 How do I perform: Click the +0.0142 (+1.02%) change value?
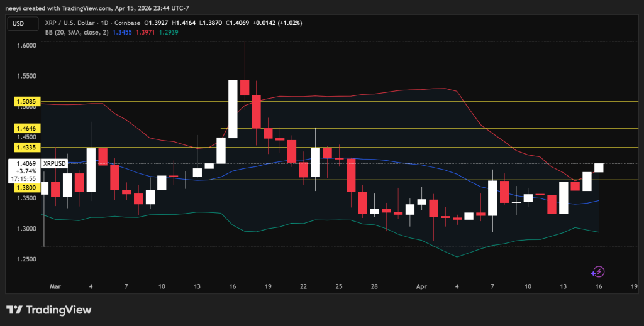pos(277,23)
